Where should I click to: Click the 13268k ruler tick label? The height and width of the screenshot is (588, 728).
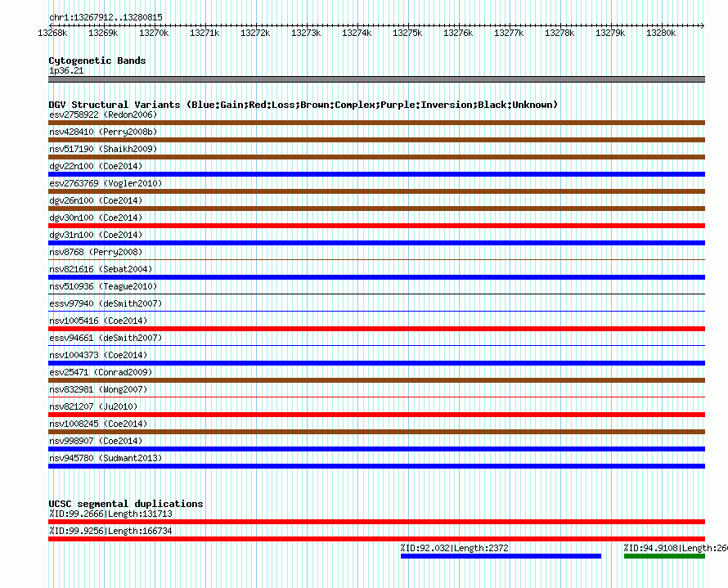click(52, 33)
